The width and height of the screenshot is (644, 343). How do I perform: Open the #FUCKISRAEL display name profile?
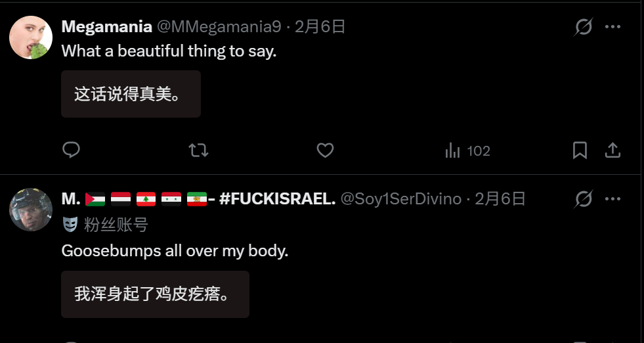[x=198, y=199]
